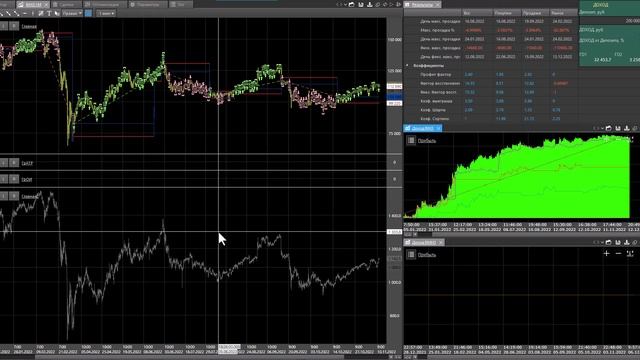Save icon in main chart panel header

click(361, 4)
